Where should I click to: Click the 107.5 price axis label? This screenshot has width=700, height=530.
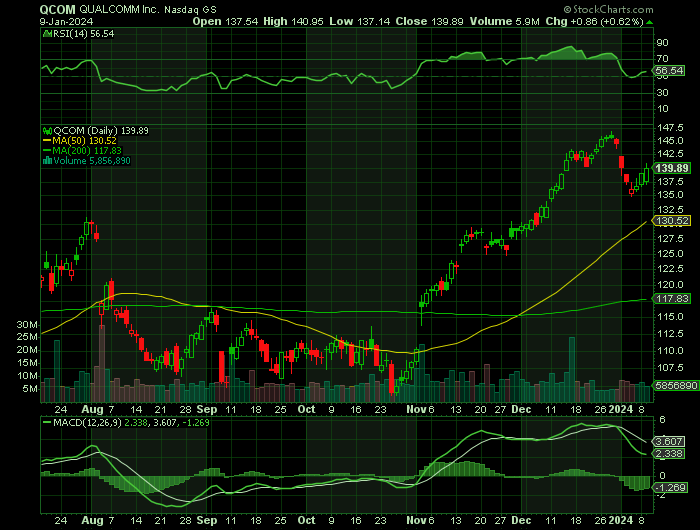point(670,368)
